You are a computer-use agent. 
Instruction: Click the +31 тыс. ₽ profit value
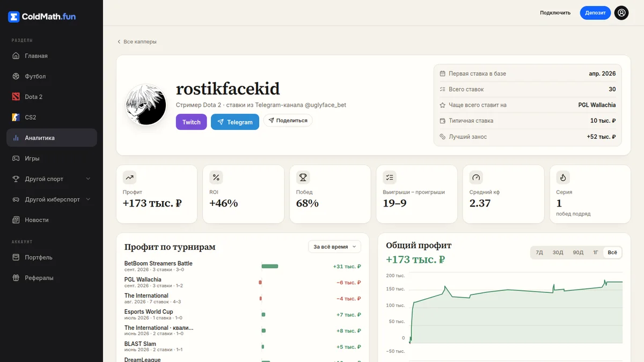[347, 267]
